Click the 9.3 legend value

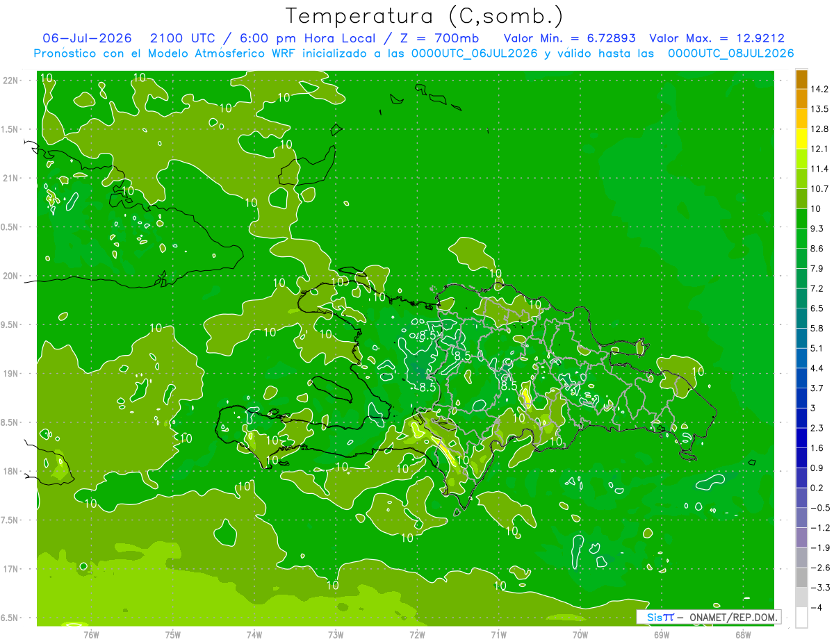[x=817, y=229]
